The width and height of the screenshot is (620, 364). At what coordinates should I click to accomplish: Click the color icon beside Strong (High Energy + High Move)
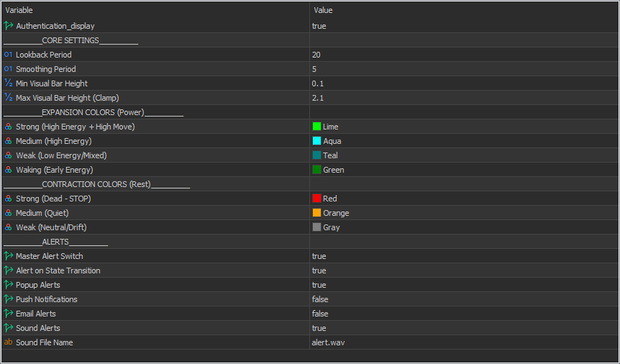coord(9,127)
